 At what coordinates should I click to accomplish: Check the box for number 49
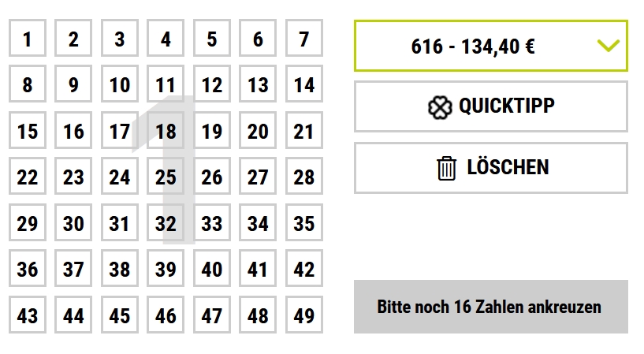point(304,315)
